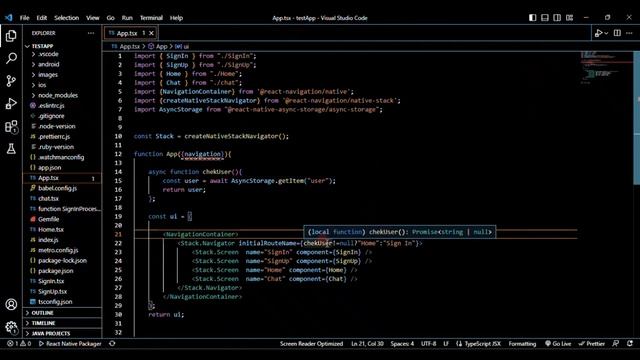Toggle the secondary side bar layout
Image resolution: width=640 pixels, height=360 pixels.
pos(557,18)
